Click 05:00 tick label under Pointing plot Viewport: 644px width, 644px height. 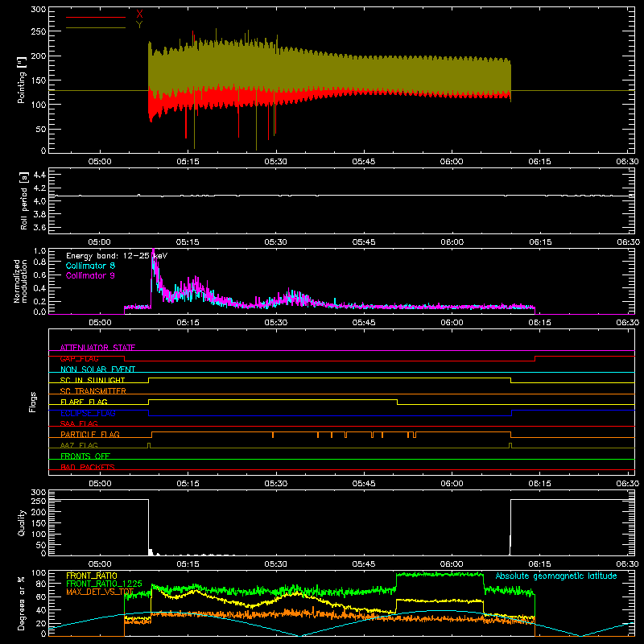(100, 162)
